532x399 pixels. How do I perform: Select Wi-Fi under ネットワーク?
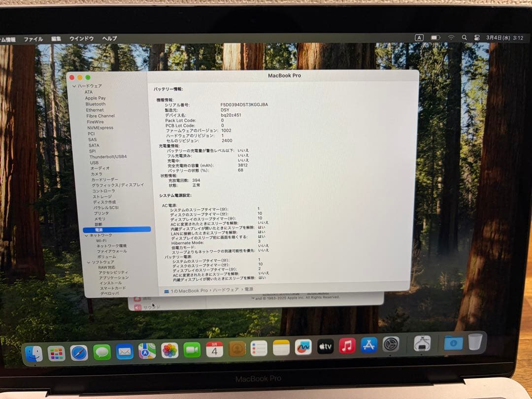pyautogui.click(x=101, y=241)
